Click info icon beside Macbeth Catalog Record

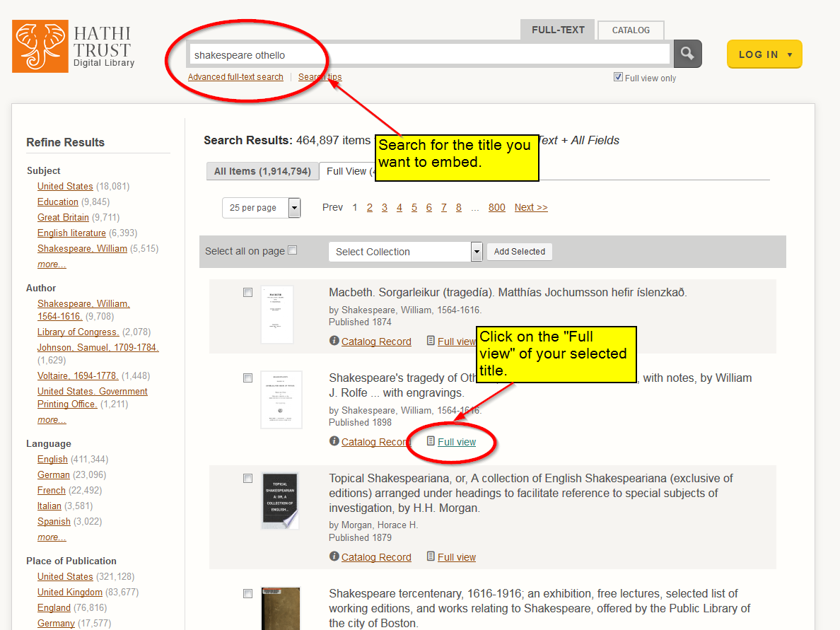(x=334, y=341)
